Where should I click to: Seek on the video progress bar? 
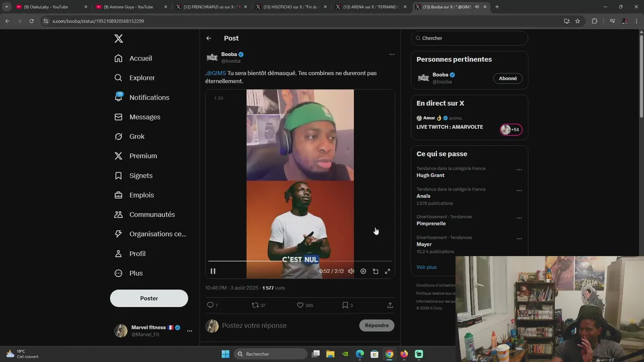click(x=300, y=261)
